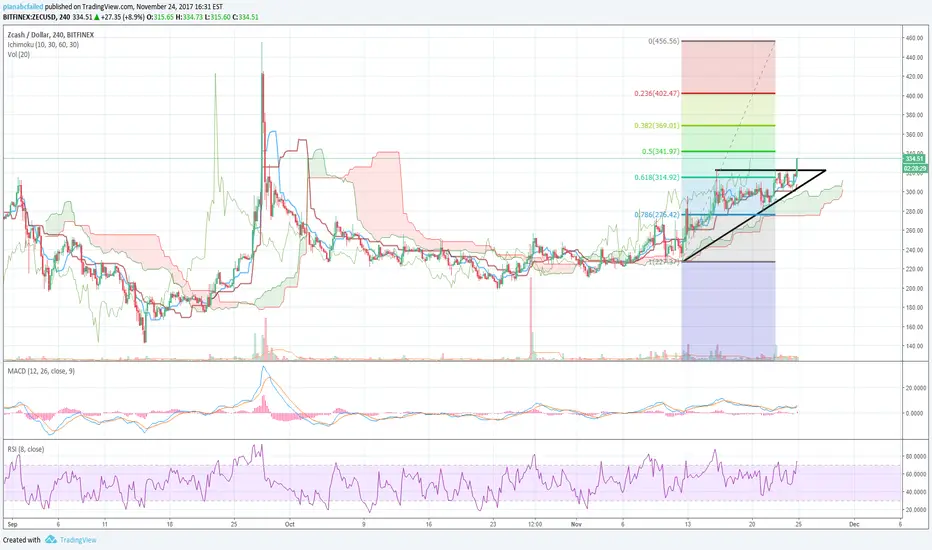932x550 pixels.
Task: Select the Zcash / Dollar, 240, BITFINEX title
Action: [x=51, y=34]
